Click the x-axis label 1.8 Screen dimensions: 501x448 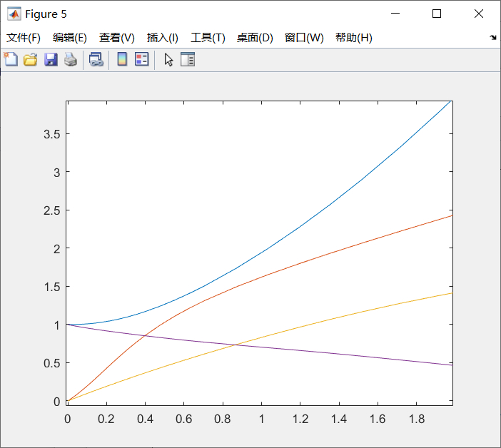click(x=417, y=419)
